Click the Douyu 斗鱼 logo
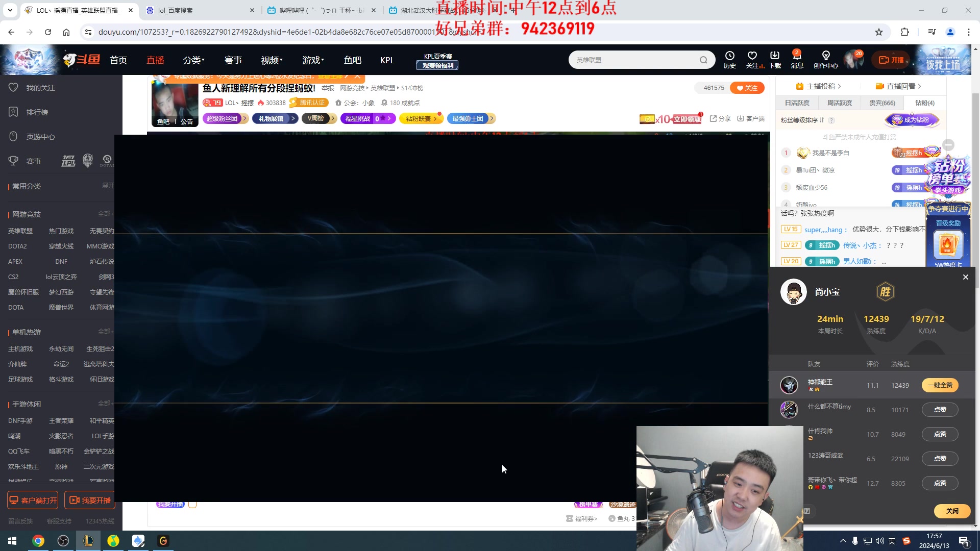The height and width of the screenshot is (551, 980). point(82,59)
